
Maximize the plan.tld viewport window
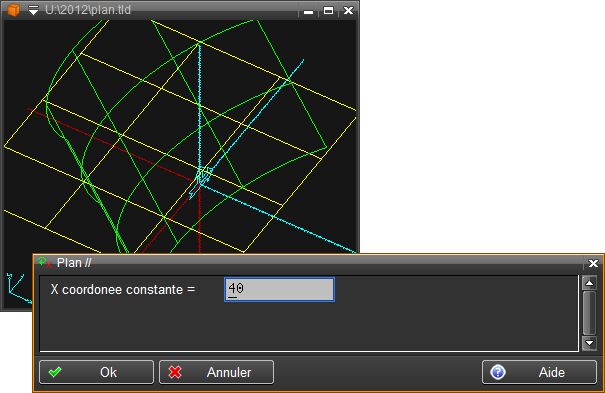(x=328, y=10)
